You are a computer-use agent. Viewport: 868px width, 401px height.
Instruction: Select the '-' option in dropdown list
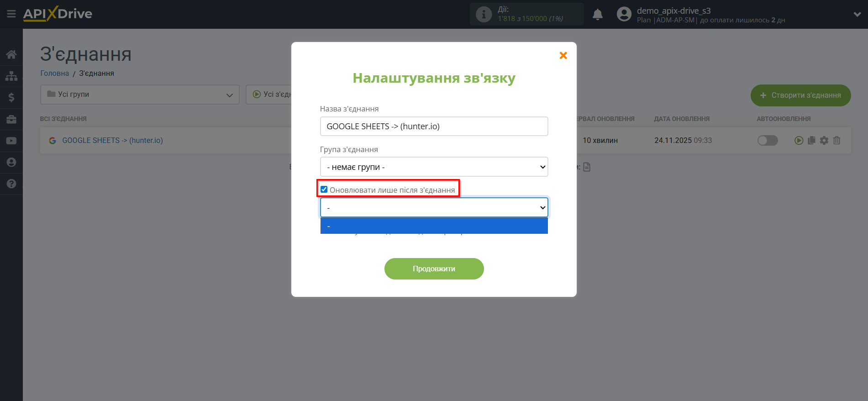pyautogui.click(x=434, y=226)
